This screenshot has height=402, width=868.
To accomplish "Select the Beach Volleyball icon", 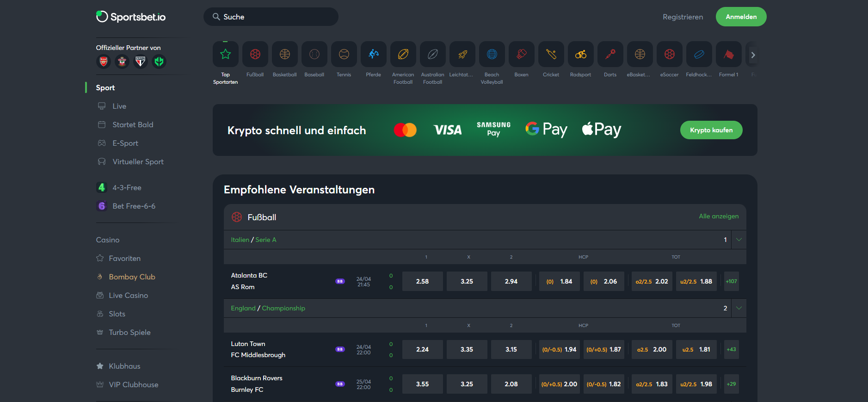I will 492,55.
